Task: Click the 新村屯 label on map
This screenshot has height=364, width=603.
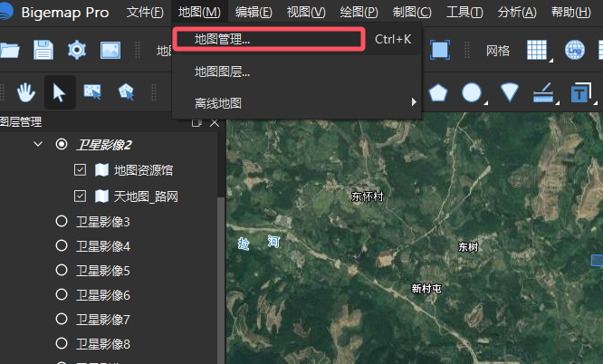Action: pyautogui.click(x=426, y=288)
